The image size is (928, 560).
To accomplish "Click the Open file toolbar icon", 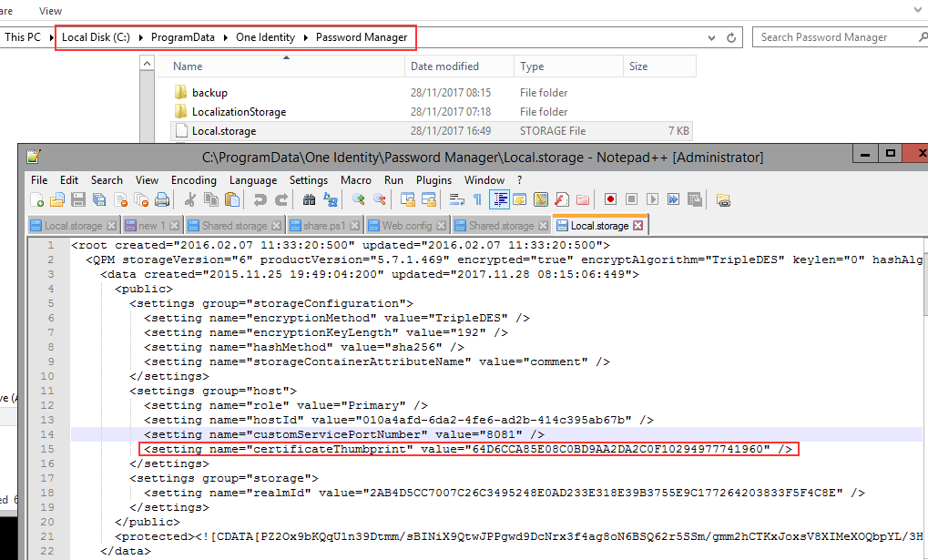I will click(x=57, y=199).
